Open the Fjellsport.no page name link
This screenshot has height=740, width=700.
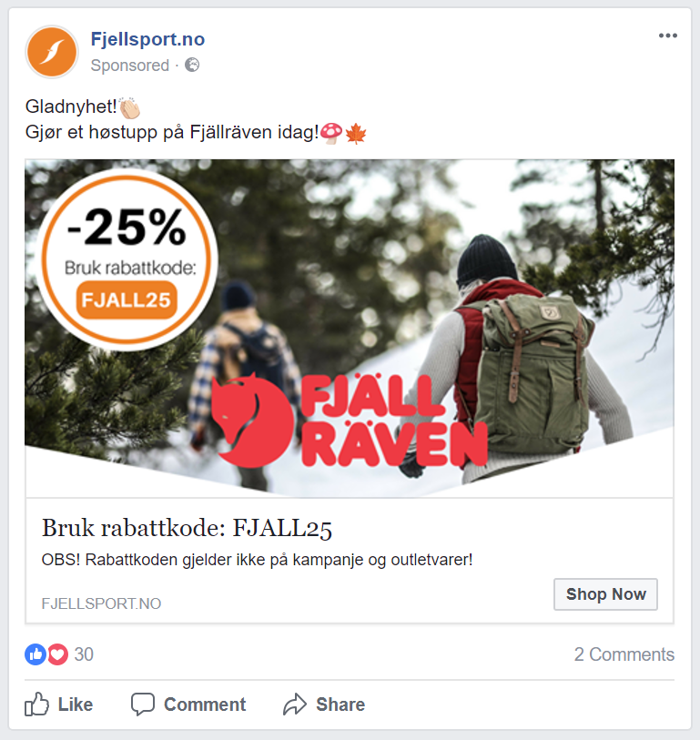[x=147, y=39]
